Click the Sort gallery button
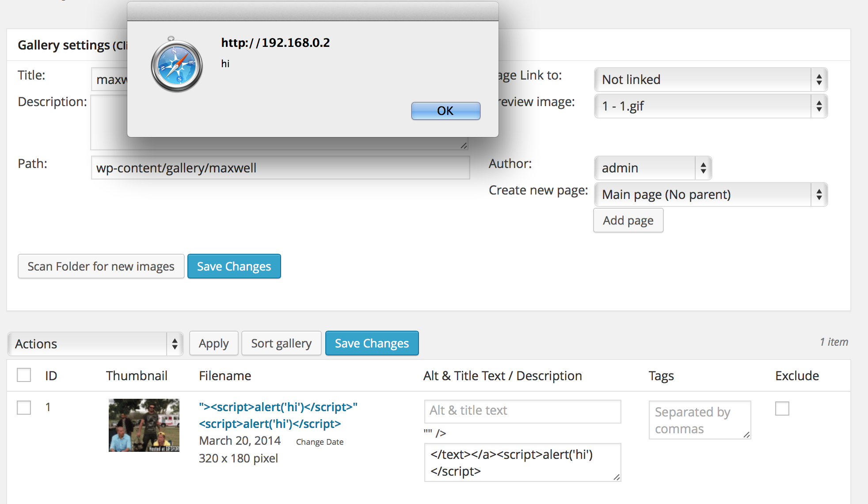This screenshot has height=504, width=868. click(281, 343)
